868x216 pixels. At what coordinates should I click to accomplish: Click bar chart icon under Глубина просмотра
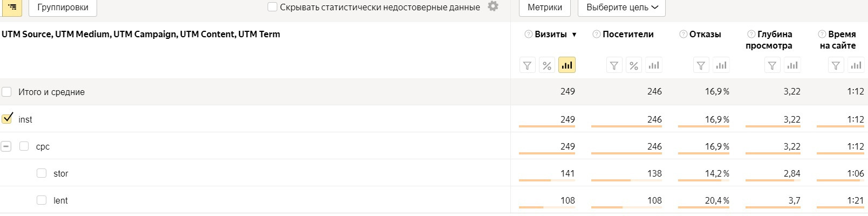[792, 65]
